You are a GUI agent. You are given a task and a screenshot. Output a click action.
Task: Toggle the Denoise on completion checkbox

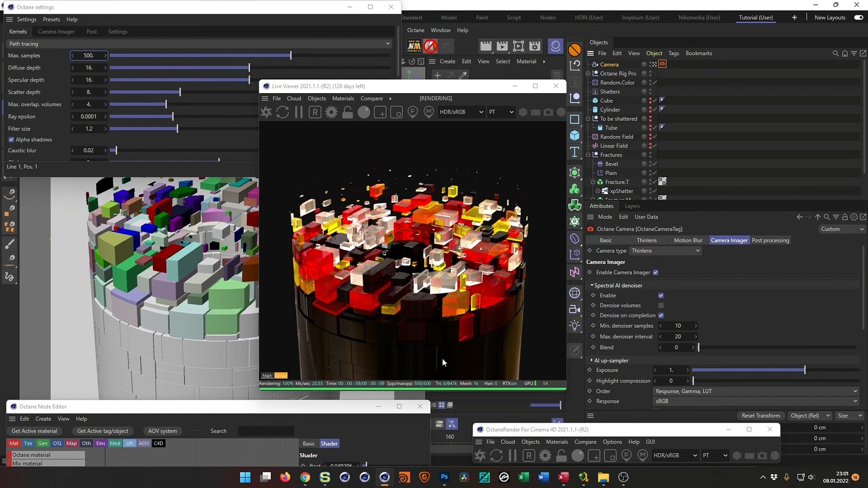pos(661,315)
